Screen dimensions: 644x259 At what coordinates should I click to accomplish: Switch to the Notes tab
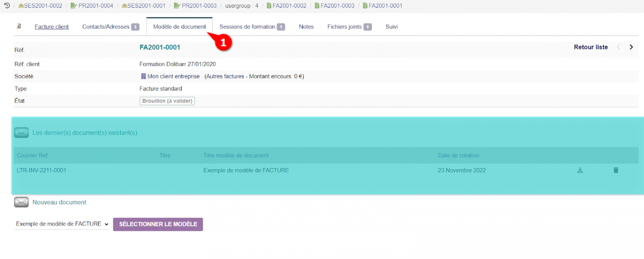pos(306,27)
